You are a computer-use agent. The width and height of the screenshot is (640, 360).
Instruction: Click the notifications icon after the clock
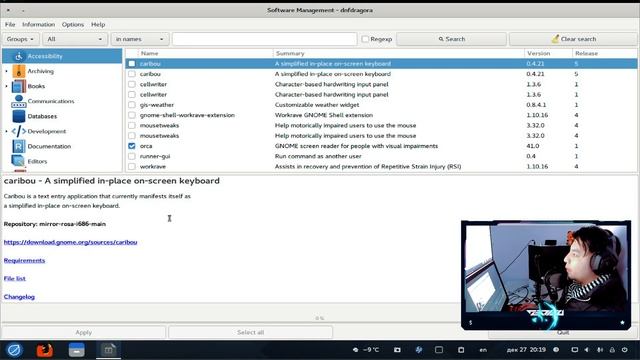pyautogui.click(x=556, y=350)
